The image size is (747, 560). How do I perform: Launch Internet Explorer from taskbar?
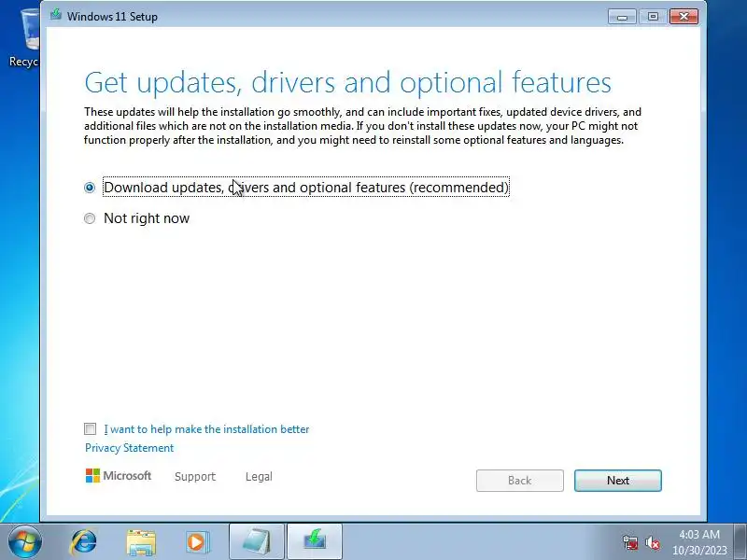[x=83, y=542]
